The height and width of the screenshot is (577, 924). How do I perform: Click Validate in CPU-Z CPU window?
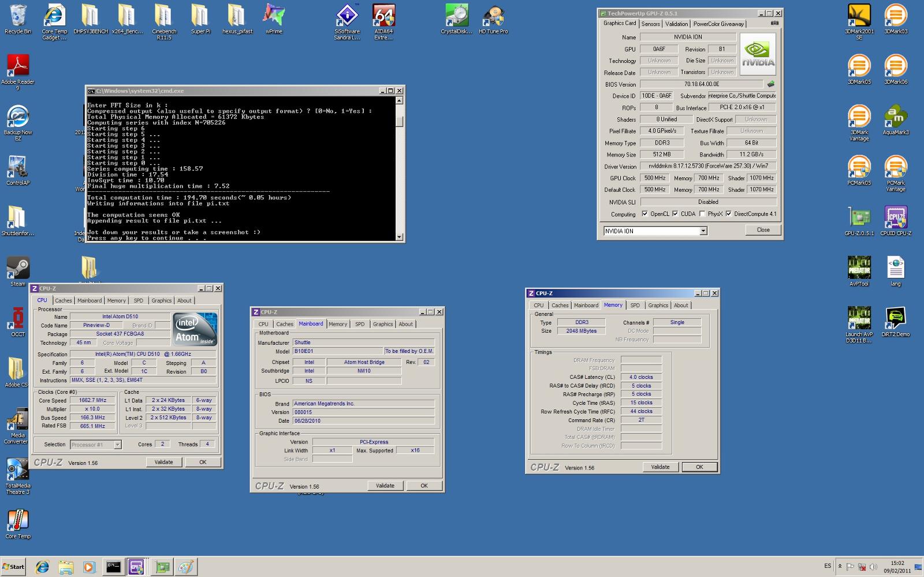pos(163,462)
